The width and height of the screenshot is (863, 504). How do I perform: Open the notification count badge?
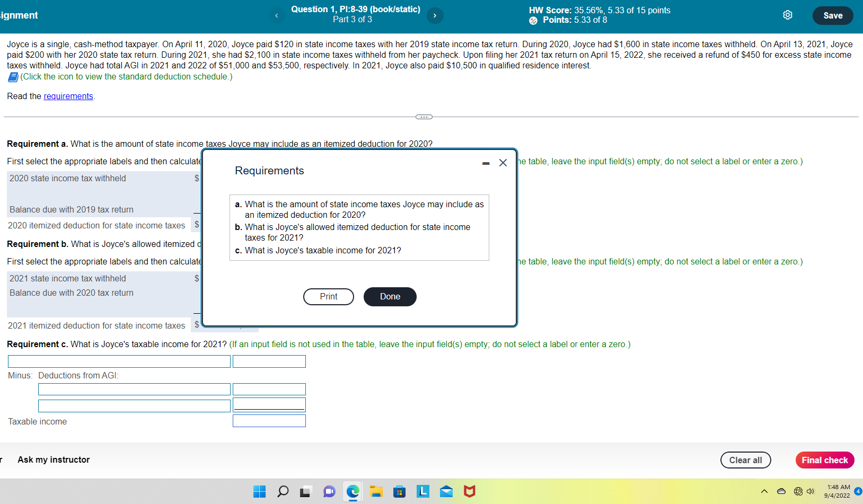coord(858,491)
